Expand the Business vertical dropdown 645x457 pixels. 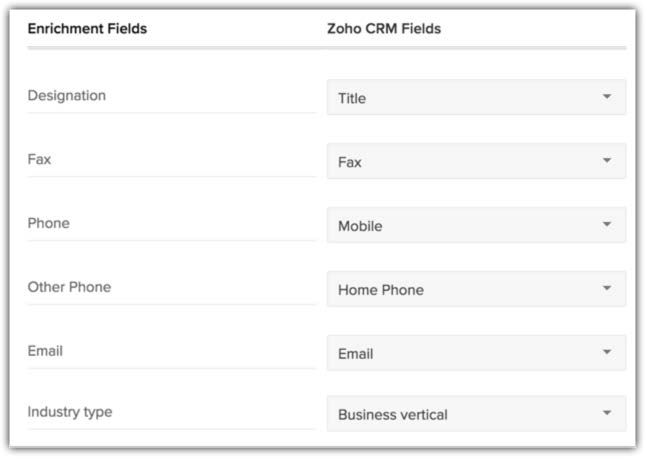point(476,414)
